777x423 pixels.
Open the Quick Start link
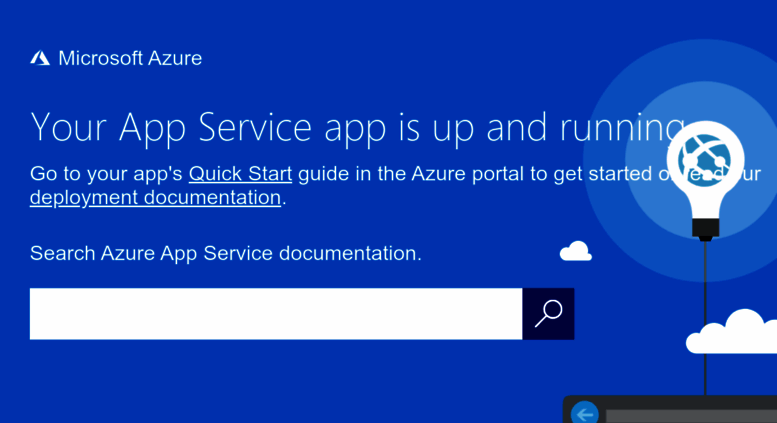(240, 174)
